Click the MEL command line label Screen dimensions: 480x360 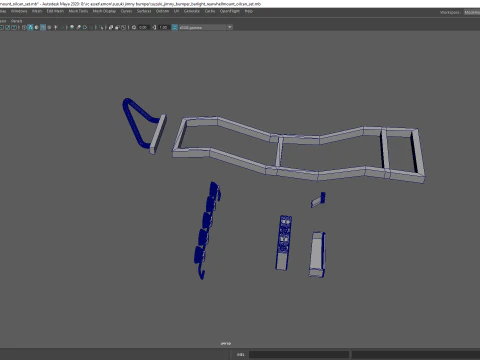coord(241,355)
